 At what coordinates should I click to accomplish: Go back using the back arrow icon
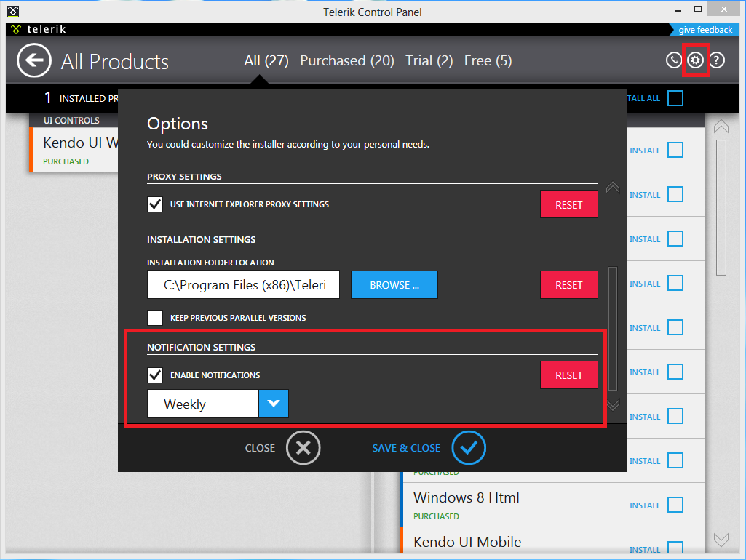(x=33, y=60)
